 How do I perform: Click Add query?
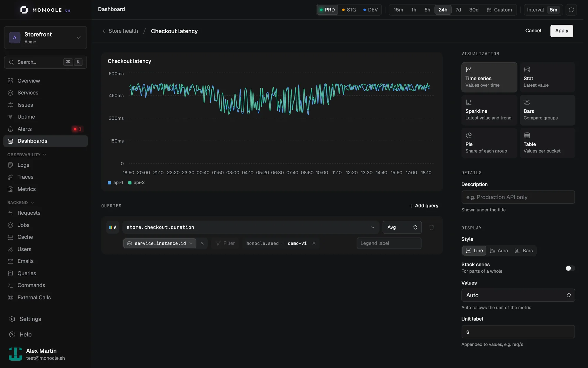click(x=424, y=206)
